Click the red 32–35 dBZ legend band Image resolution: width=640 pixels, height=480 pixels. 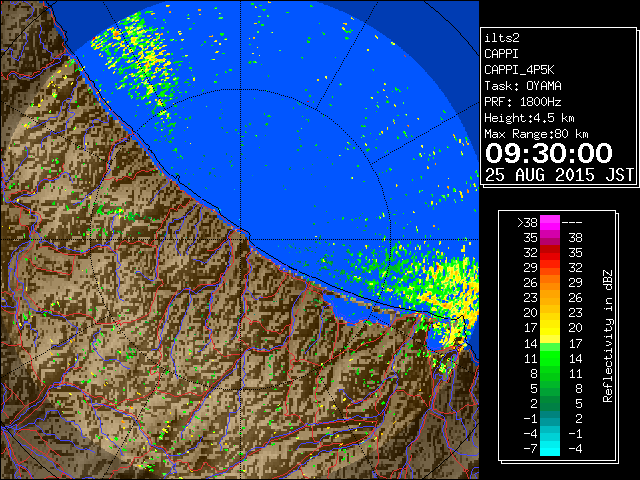550,253
